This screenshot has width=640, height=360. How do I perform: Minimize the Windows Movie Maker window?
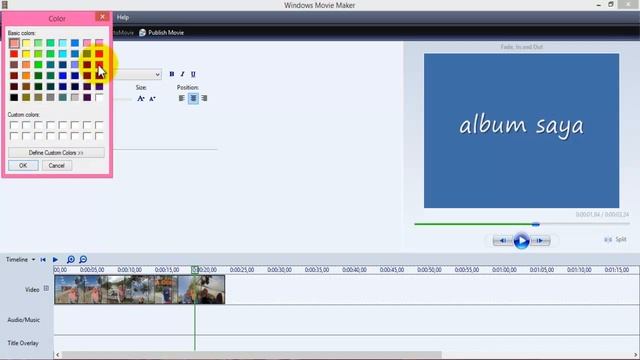coord(598,5)
